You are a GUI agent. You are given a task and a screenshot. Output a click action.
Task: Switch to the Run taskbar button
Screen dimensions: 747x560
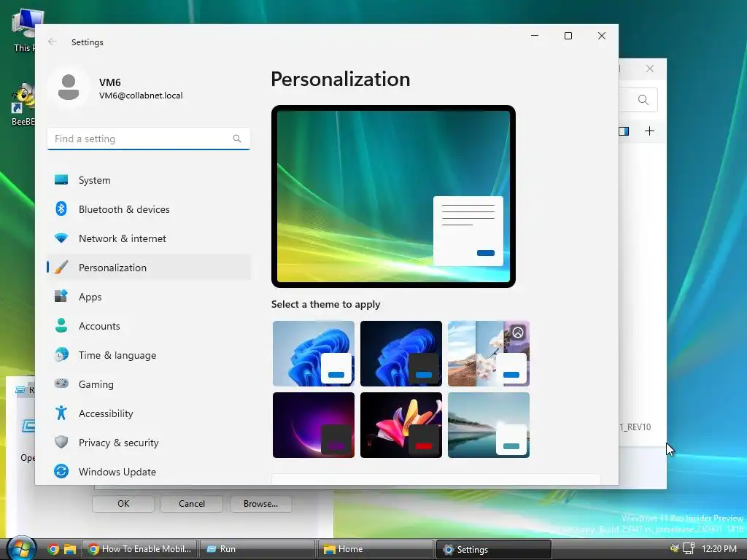[258, 549]
